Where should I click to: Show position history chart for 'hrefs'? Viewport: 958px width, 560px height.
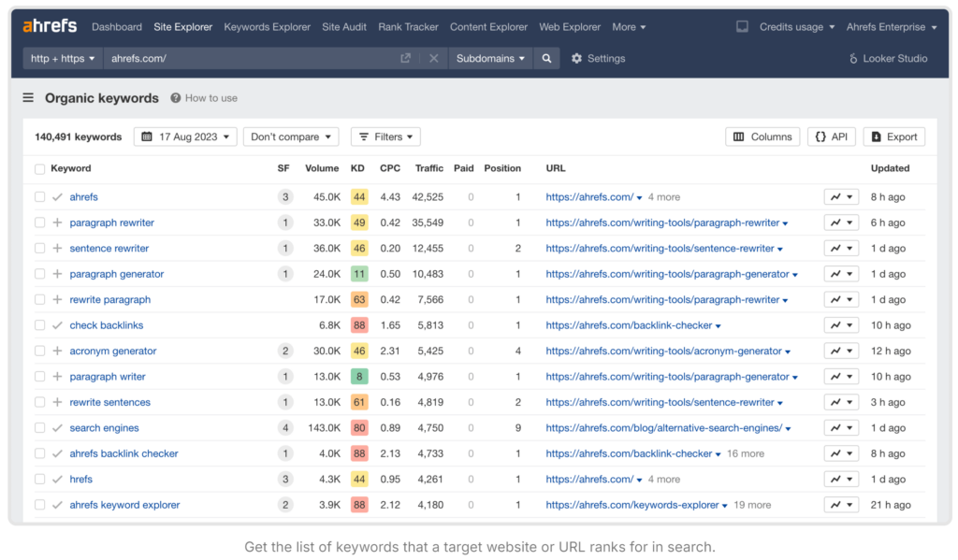[841, 479]
